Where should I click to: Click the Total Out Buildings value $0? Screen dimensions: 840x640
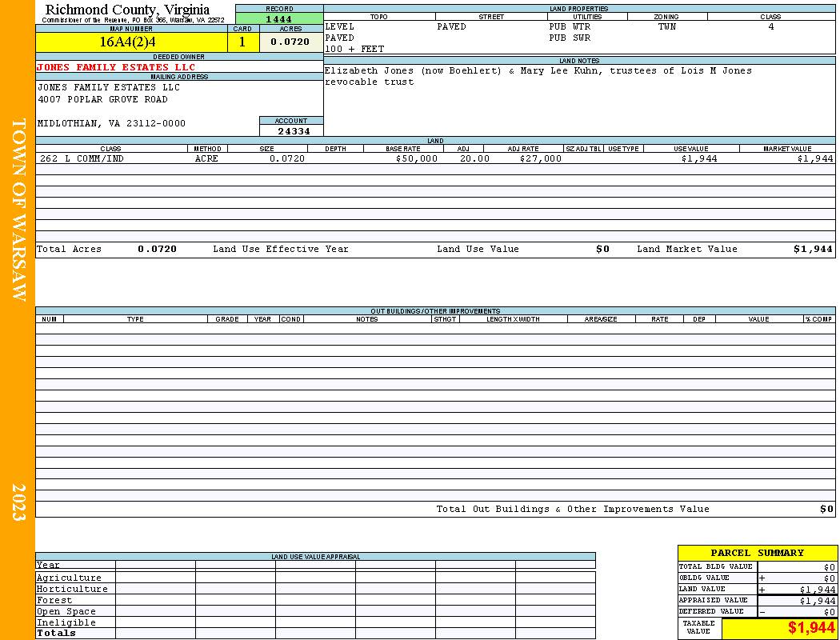[826, 510]
